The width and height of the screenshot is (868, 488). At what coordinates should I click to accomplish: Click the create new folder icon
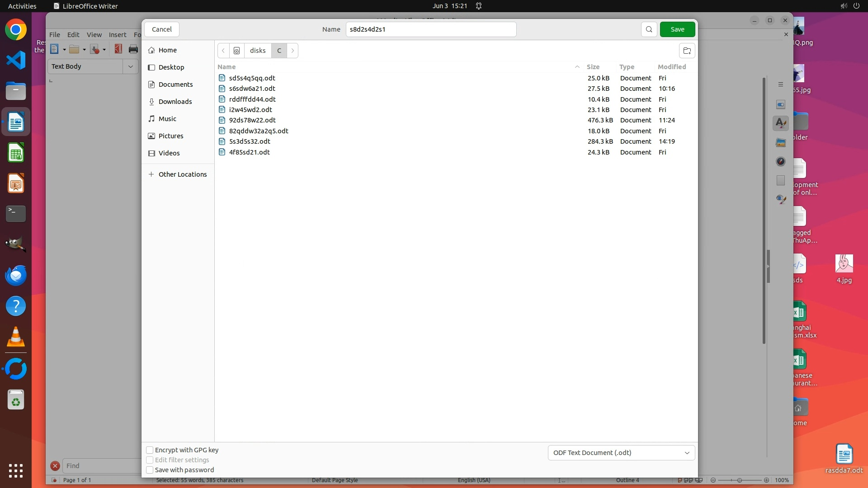[687, 51]
